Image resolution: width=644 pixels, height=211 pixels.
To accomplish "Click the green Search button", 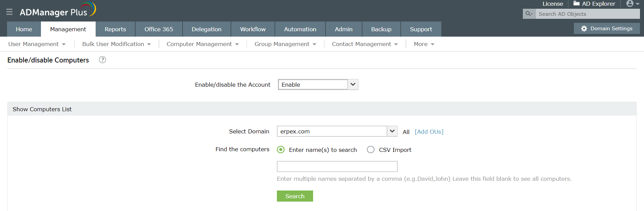I will (295, 196).
